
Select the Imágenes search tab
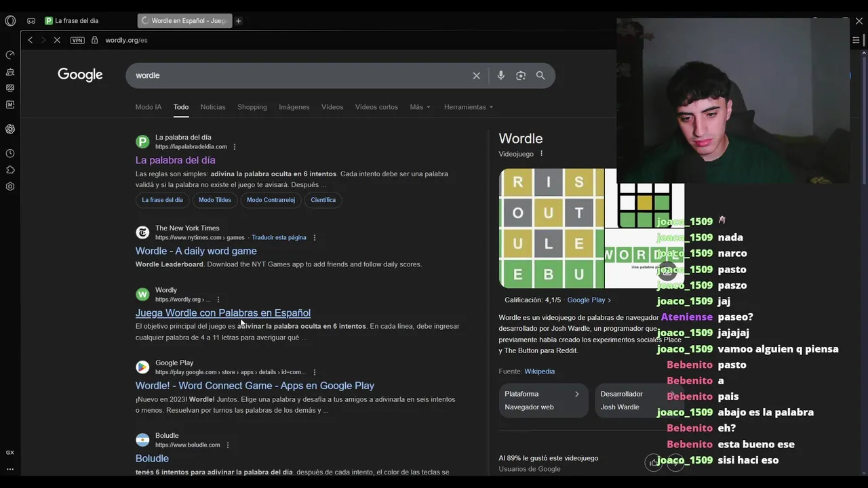294,107
